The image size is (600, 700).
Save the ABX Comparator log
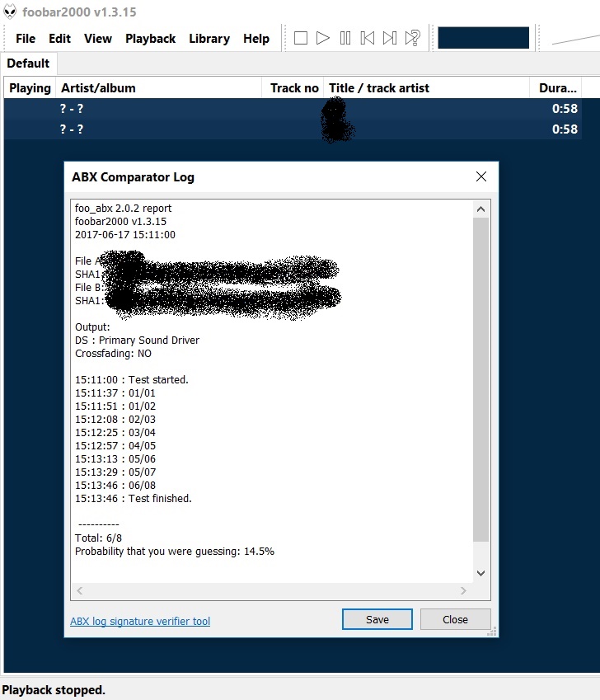tap(377, 619)
